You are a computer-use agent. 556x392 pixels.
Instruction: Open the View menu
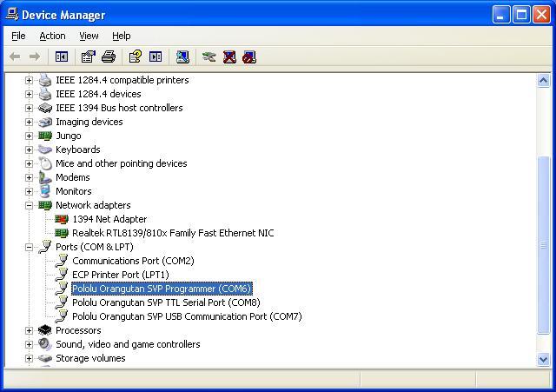(89, 36)
